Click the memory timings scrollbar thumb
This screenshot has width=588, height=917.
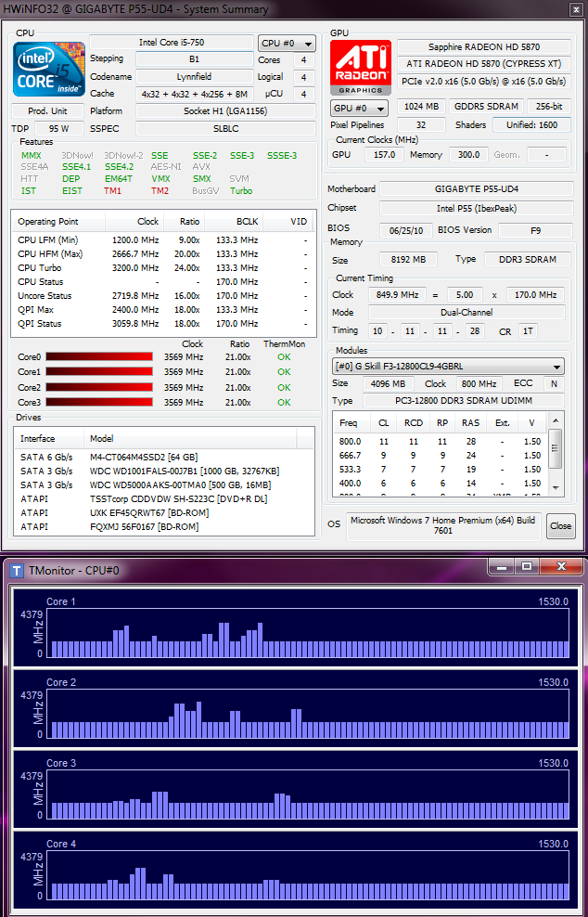click(556, 448)
